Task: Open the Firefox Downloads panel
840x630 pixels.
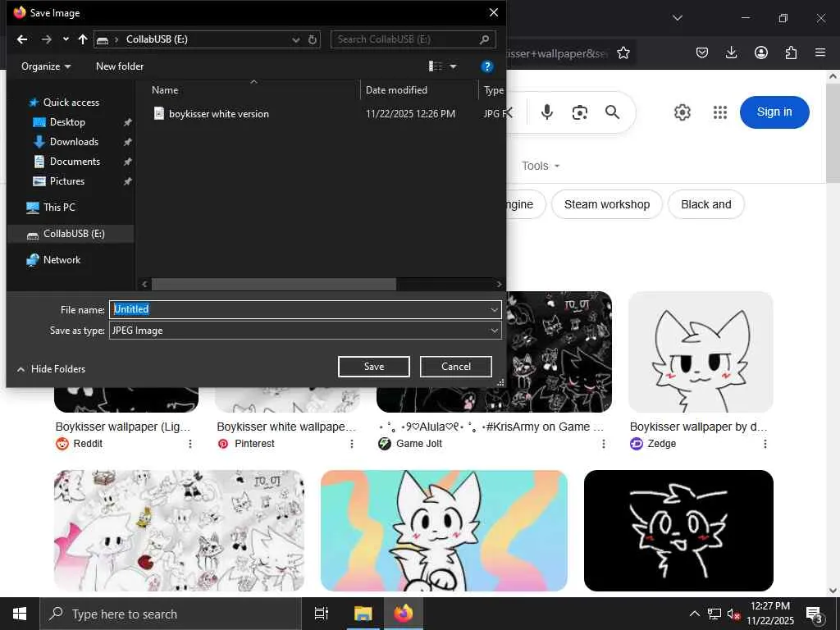Action: click(731, 52)
